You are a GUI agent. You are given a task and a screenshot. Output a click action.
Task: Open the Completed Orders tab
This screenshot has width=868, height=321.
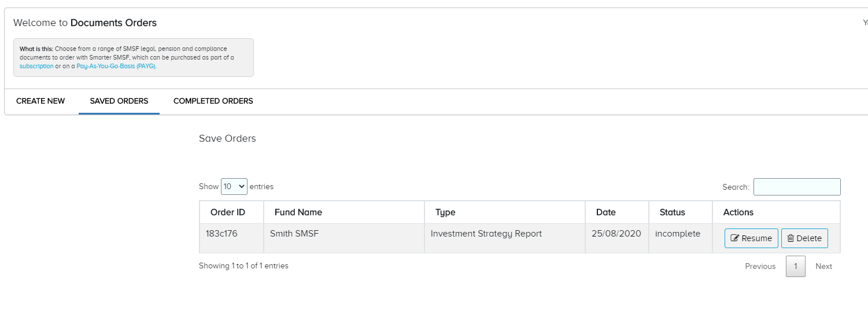[x=213, y=101]
